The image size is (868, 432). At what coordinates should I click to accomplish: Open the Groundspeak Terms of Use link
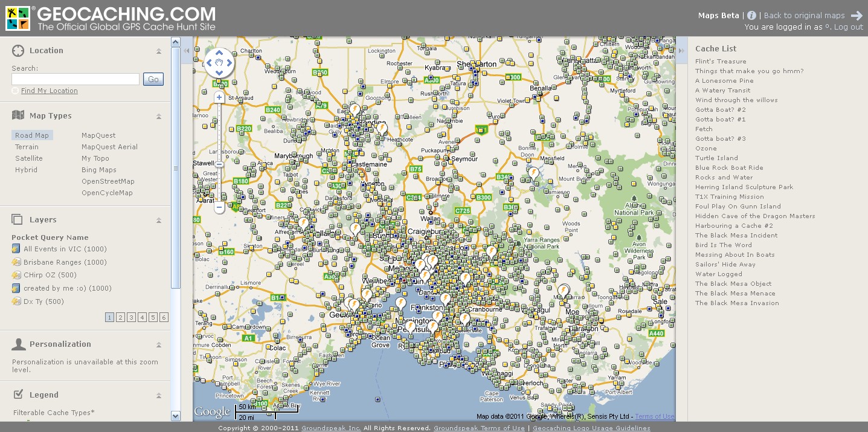479,428
